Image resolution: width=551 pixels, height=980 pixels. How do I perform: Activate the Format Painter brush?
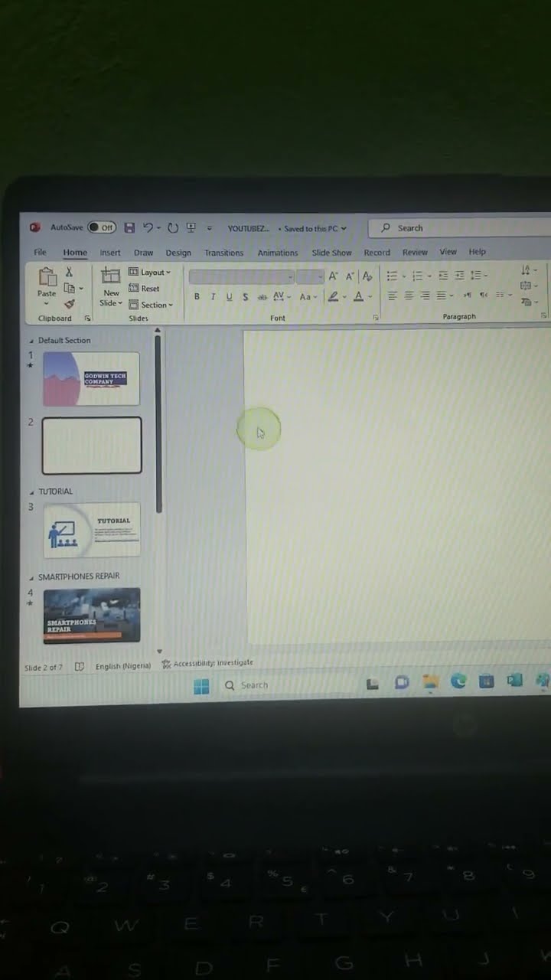69,304
